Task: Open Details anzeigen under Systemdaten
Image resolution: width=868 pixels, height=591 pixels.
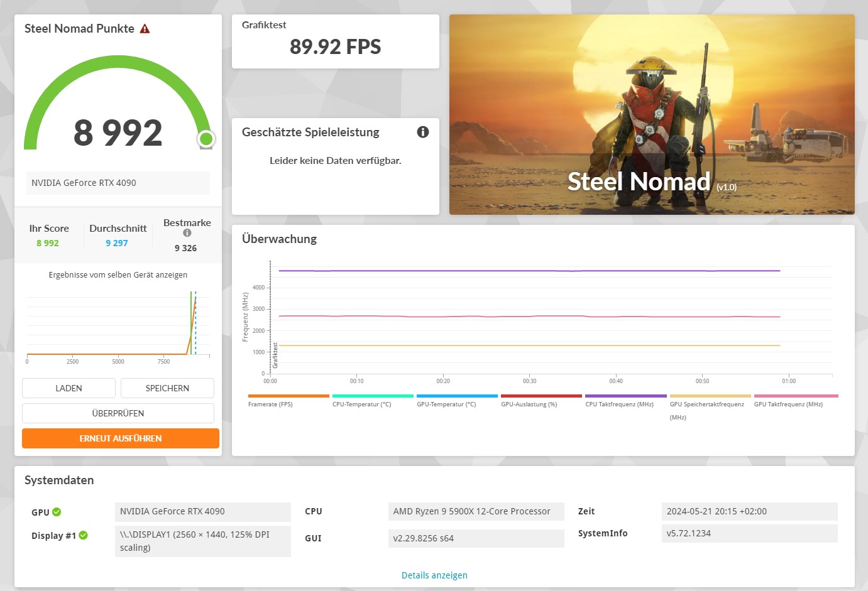Action: 434,575
